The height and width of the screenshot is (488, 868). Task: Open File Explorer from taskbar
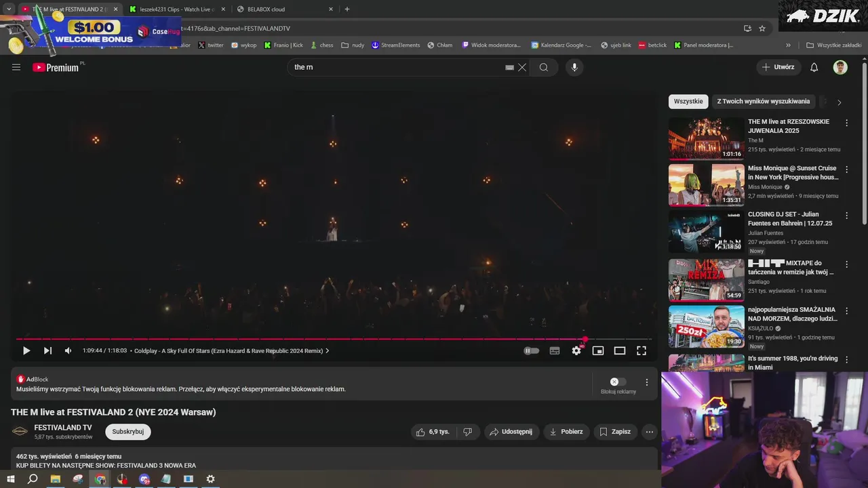click(x=56, y=479)
